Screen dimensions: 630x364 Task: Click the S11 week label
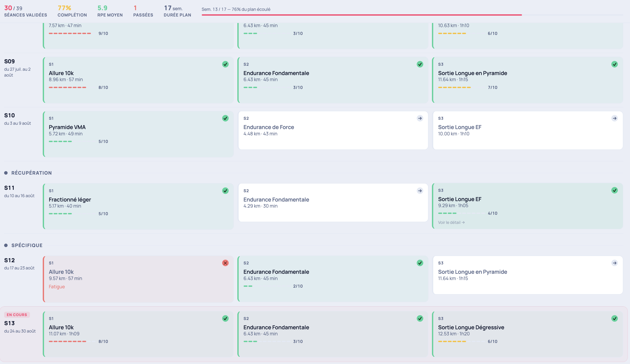pos(9,188)
